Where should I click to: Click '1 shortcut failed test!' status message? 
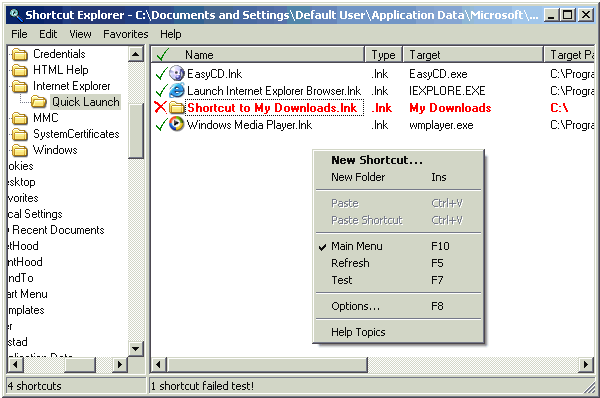click(x=202, y=386)
